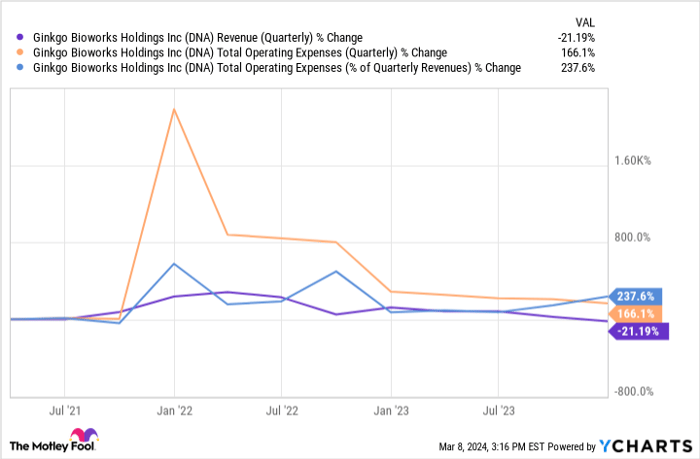Click the -800.0% y-axis label

634,392
